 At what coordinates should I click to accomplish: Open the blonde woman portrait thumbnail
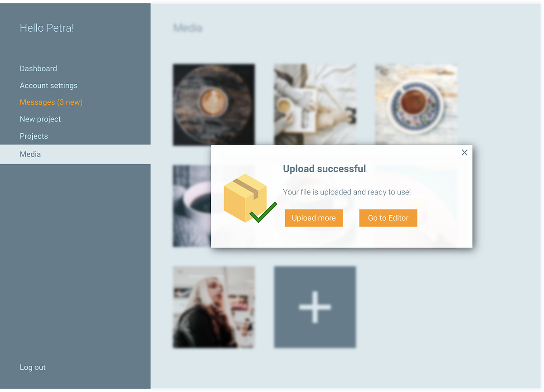214,307
